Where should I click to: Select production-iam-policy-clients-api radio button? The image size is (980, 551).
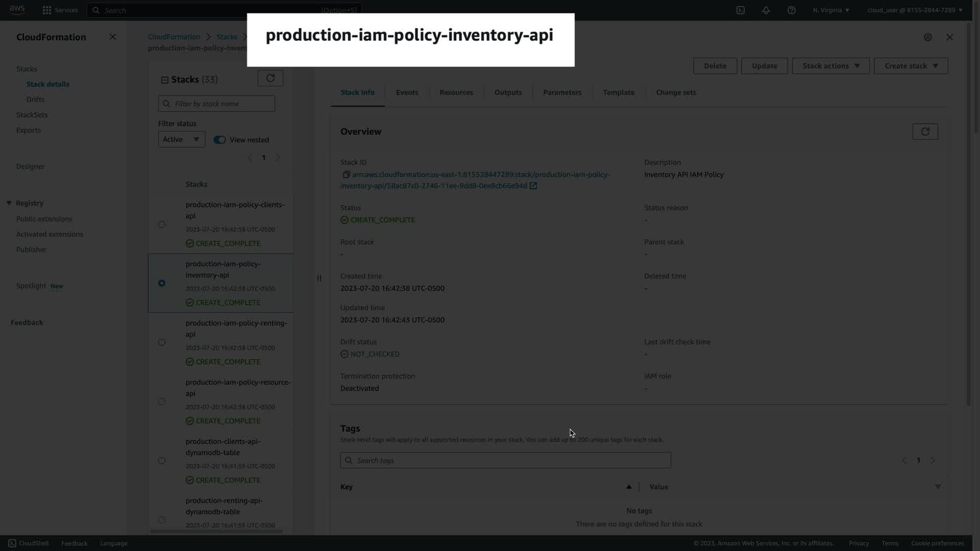[x=162, y=224]
